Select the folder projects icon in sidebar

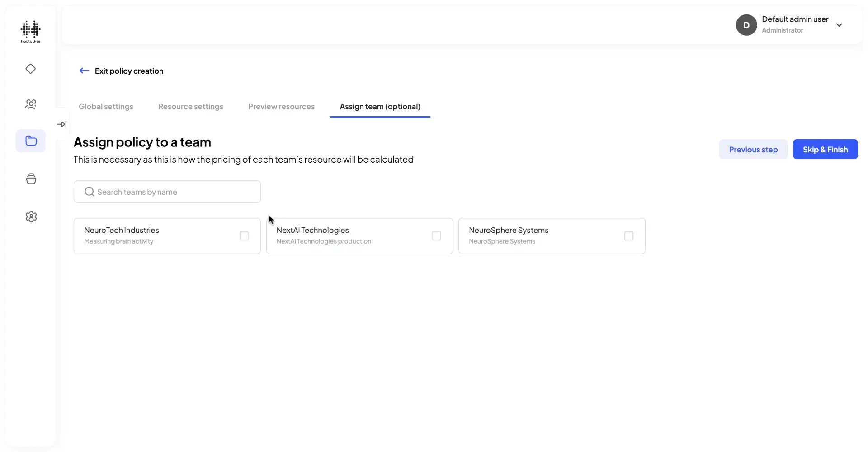30,141
